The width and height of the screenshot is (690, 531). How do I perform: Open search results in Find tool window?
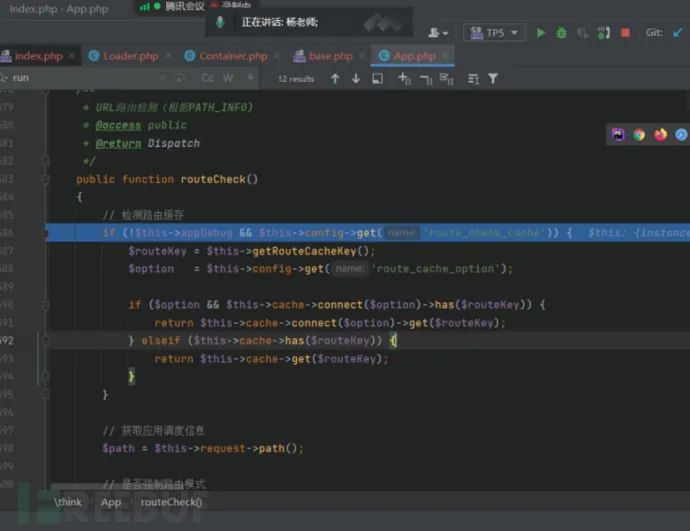tap(473, 79)
